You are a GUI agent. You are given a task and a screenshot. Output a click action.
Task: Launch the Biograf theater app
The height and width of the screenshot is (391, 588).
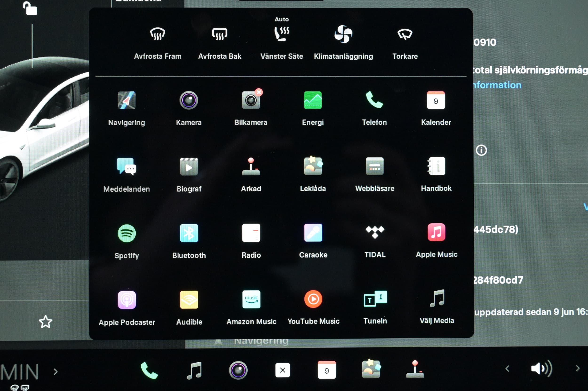(x=189, y=166)
